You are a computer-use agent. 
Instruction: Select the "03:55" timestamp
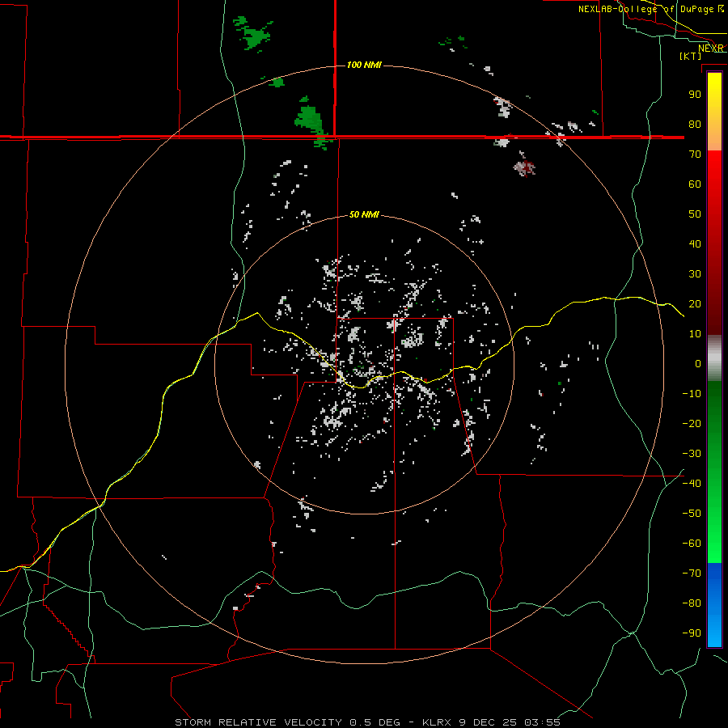(542, 722)
